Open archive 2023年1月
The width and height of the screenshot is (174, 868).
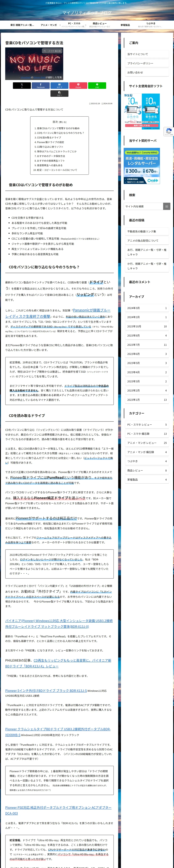(147, 400)
